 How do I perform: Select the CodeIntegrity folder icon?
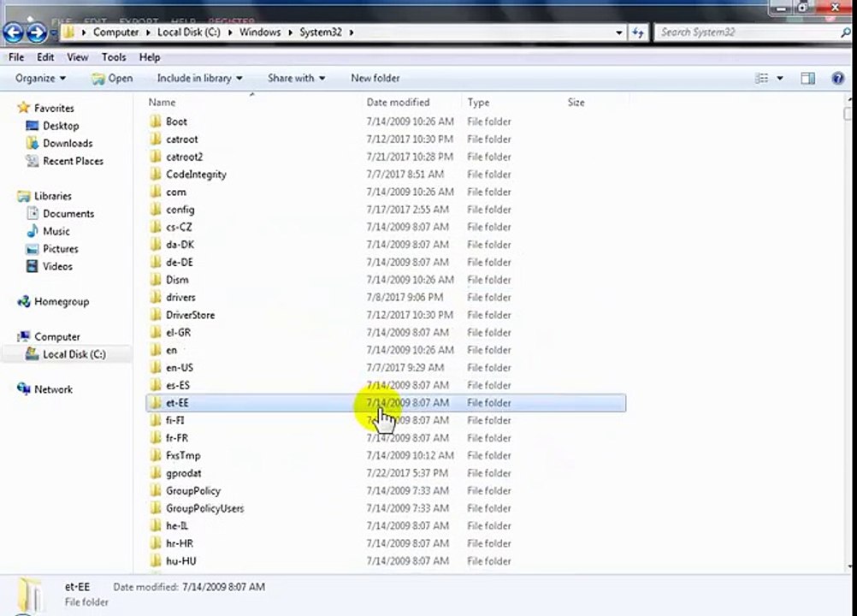(x=156, y=174)
